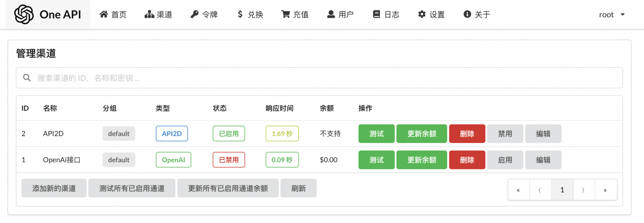
Task: Expand the root user dropdown
Action: tap(612, 15)
